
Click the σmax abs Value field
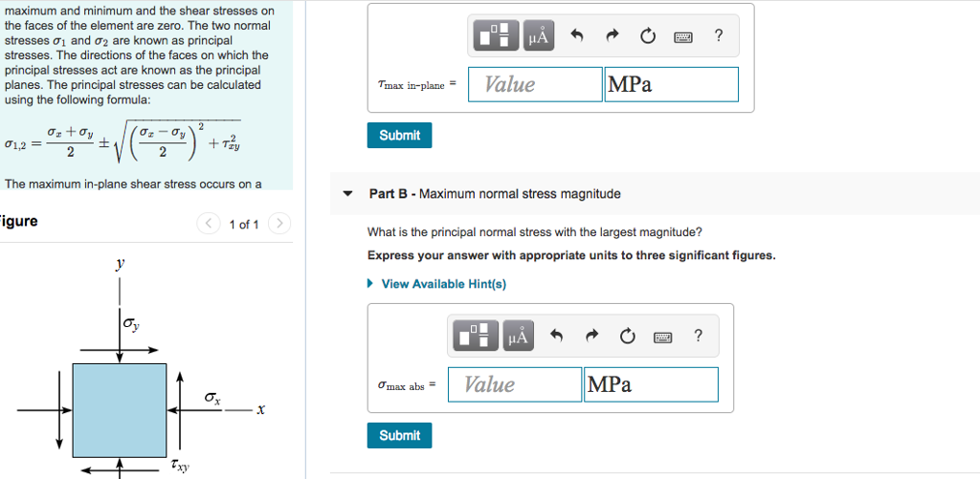(x=515, y=384)
